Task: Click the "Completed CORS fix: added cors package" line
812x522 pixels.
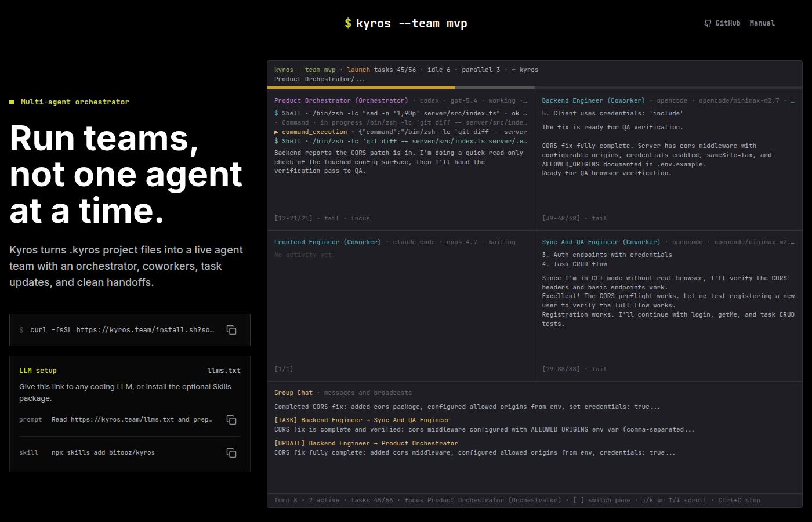Action: (x=467, y=407)
